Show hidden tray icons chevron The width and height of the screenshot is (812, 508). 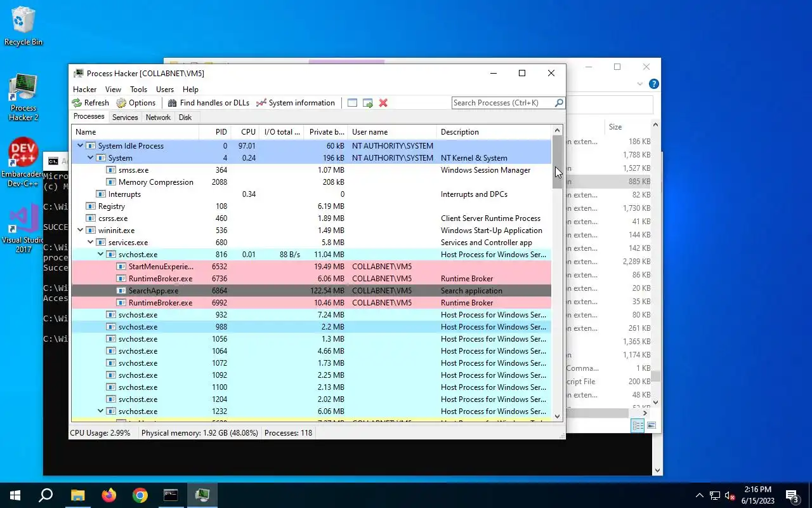700,495
